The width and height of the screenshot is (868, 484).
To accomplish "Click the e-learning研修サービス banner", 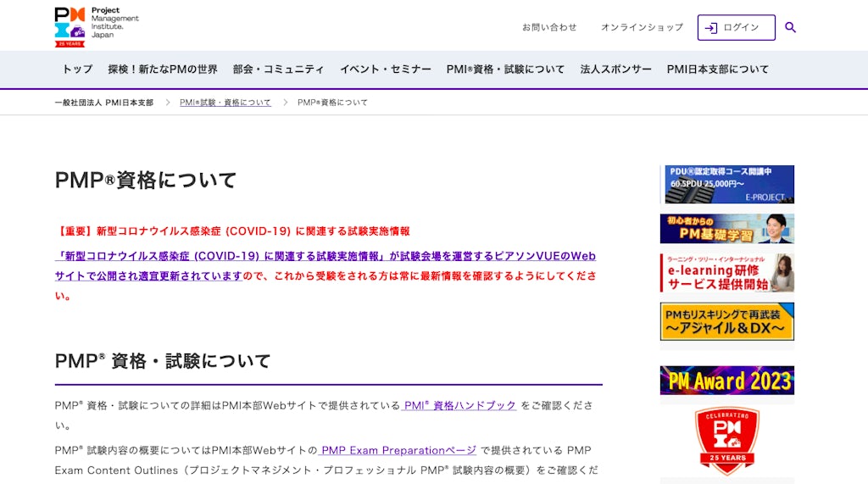I will coord(726,272).
